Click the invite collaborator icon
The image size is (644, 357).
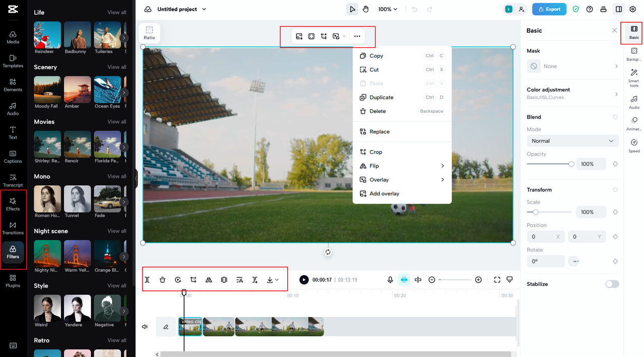click(521, 9)
